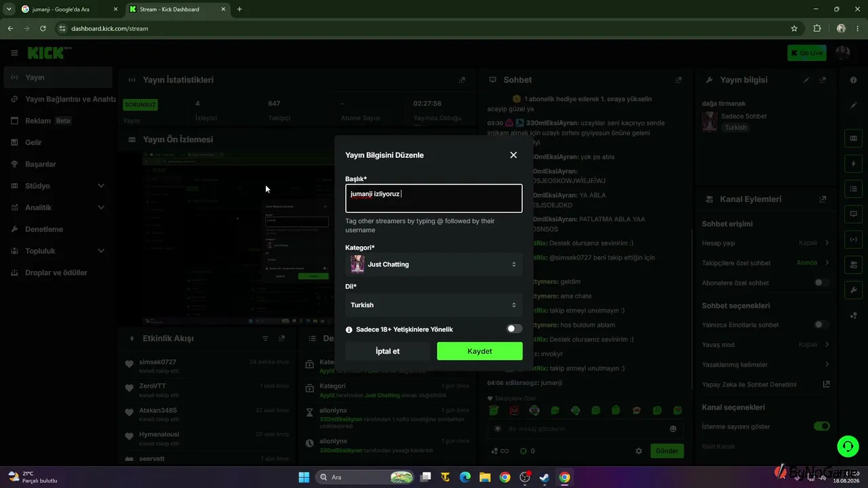Open Reklam Beta in the sidebar
The width and height of the screenshot is (868, 488).
[58, 121]
